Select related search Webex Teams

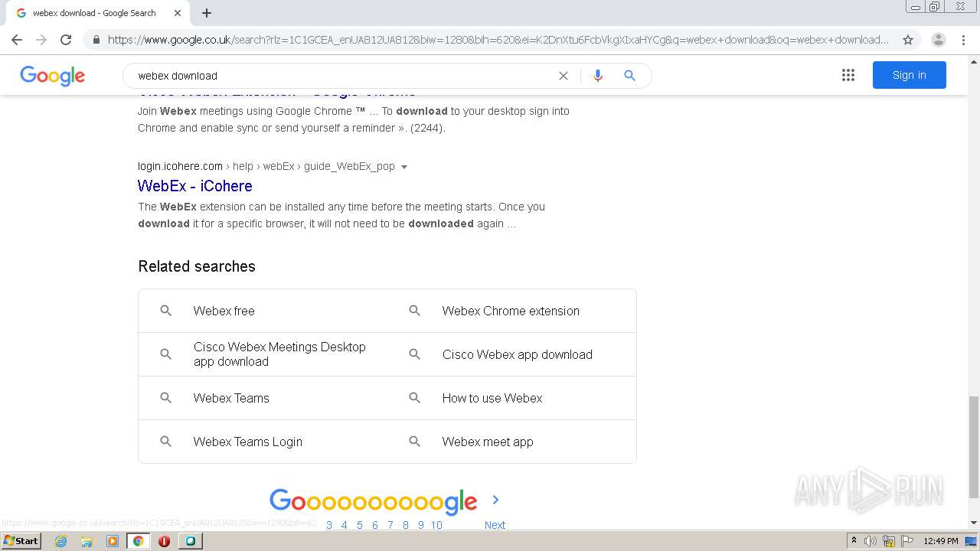[x=231, y=398]
